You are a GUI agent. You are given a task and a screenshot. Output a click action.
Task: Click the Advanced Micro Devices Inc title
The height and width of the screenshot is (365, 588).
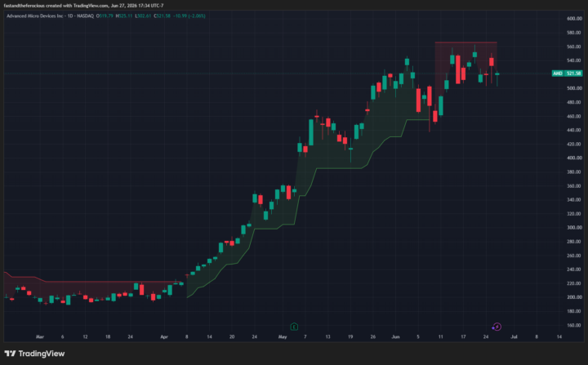[34, 16]
